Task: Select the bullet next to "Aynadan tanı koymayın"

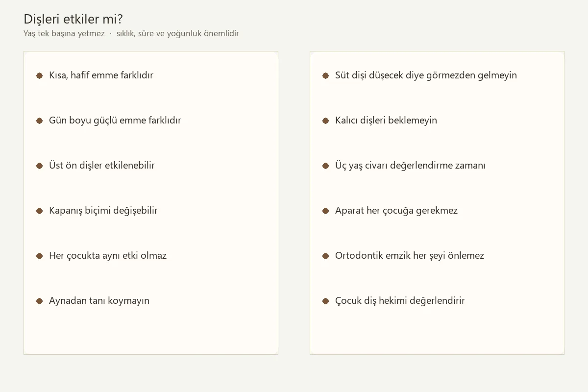Action: pyautogui.click(x=40, y=301)
